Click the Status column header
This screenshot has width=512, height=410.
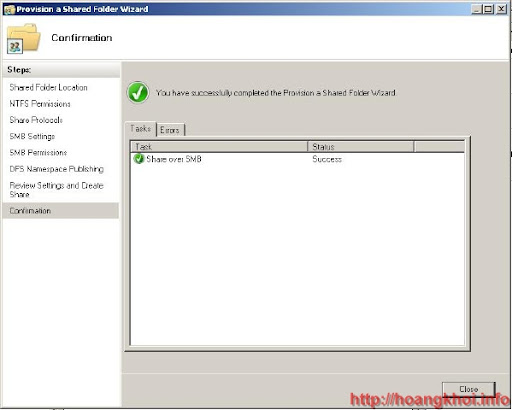click(x=361, y=147)
